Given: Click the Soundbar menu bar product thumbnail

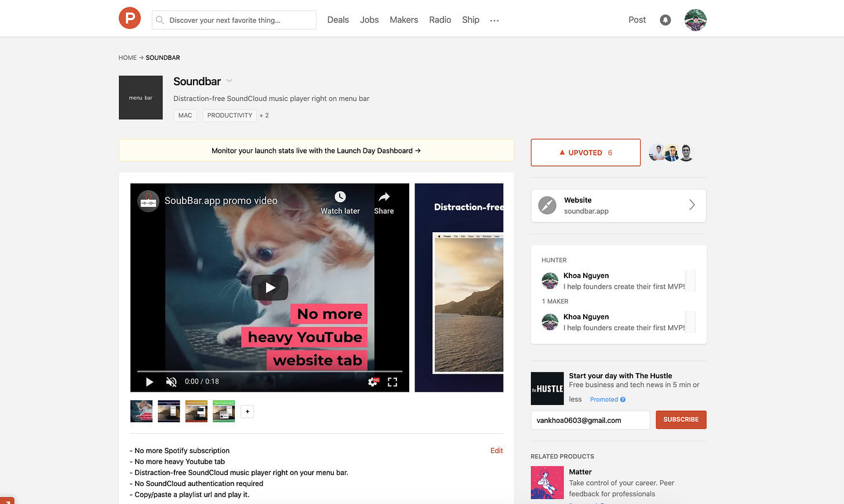Looking at the screenshot, I should [141, 98].
